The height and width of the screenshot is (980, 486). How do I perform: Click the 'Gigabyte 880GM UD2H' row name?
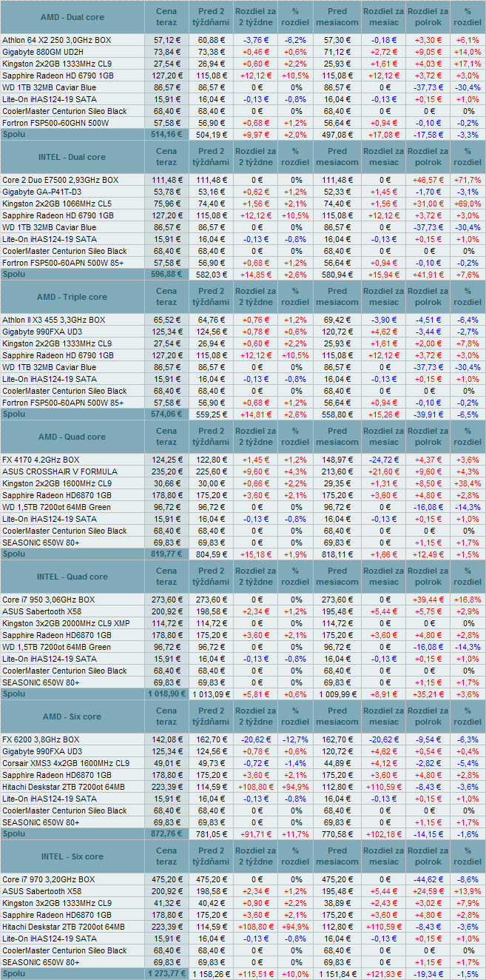(x=44, y=52)
